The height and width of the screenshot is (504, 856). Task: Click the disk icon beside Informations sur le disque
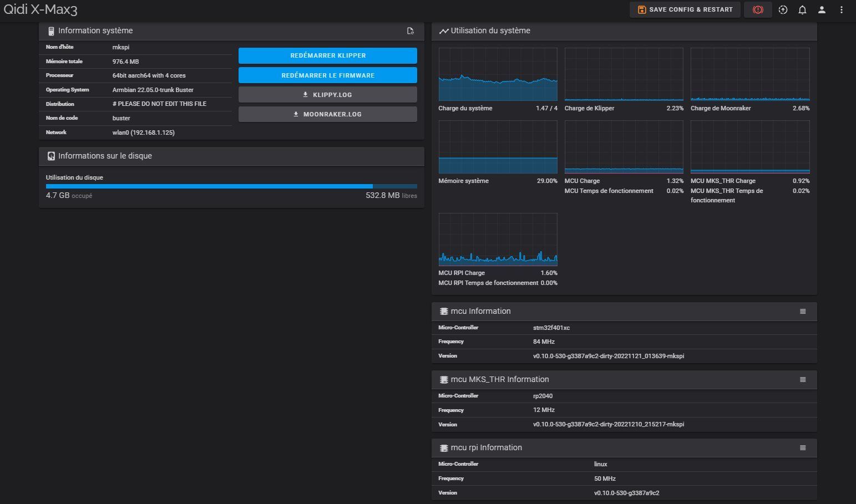tap(51, 156)
